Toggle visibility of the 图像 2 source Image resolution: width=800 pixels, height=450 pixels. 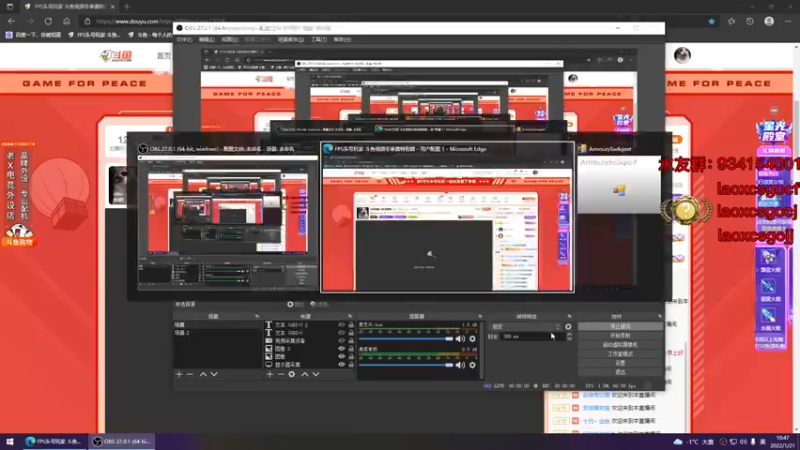(x=341, y=349)
